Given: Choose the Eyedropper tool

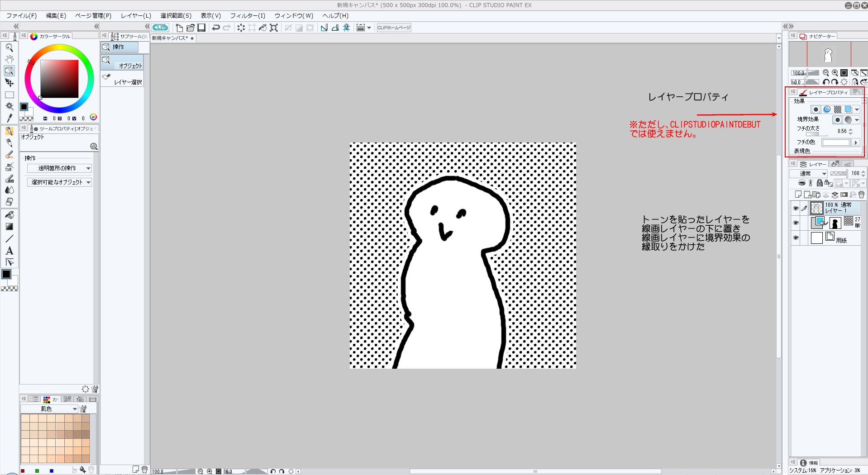Looking at the screenshot, I should (9, 118).
